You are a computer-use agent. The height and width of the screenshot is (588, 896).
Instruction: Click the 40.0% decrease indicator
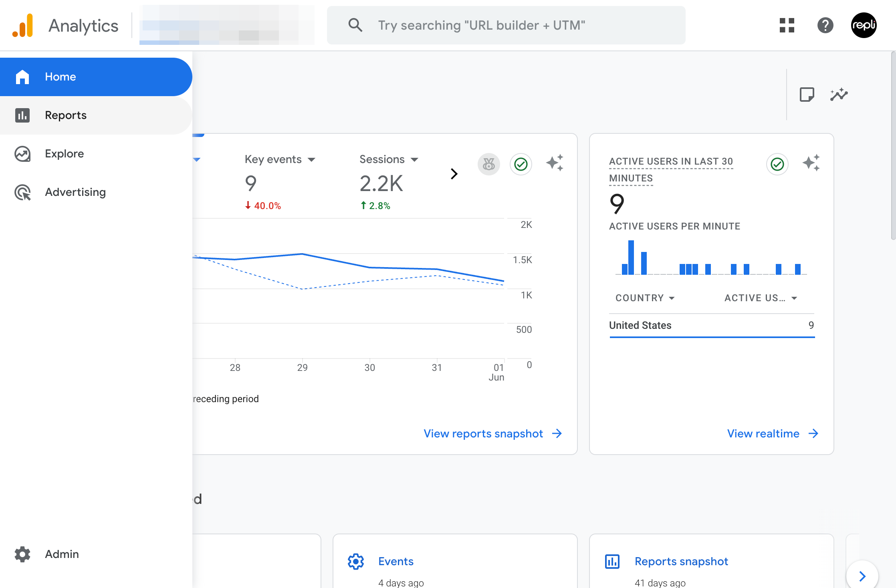[263, 206]
